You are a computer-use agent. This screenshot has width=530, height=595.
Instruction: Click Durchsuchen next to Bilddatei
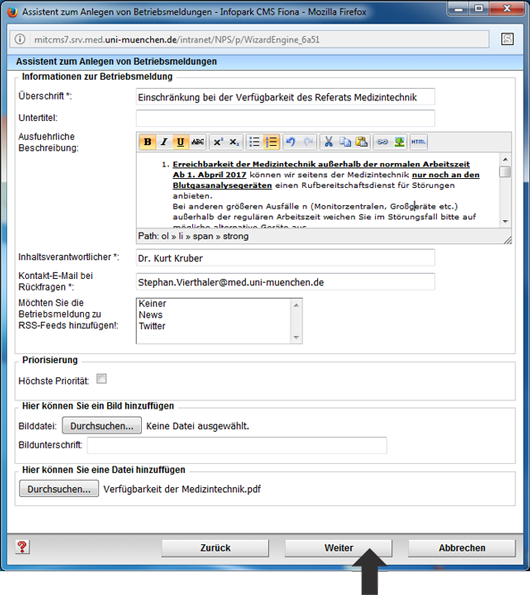[102, 426]
